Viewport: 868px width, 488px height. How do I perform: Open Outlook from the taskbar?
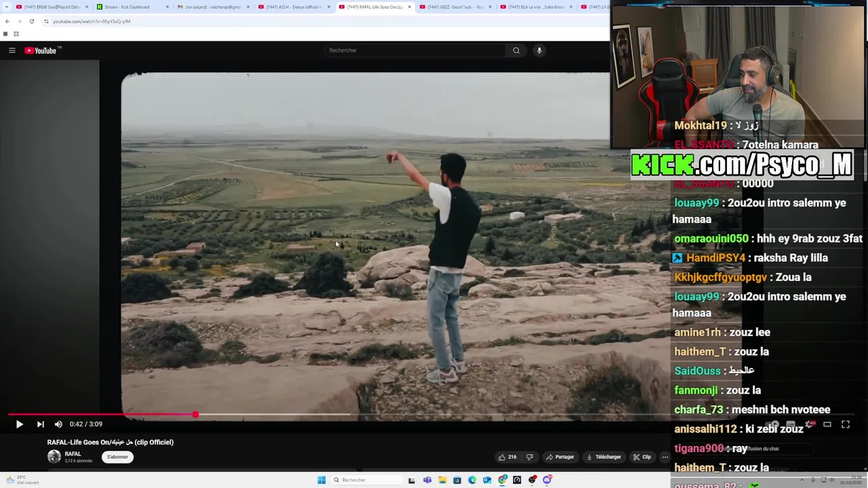coord(487,480)
